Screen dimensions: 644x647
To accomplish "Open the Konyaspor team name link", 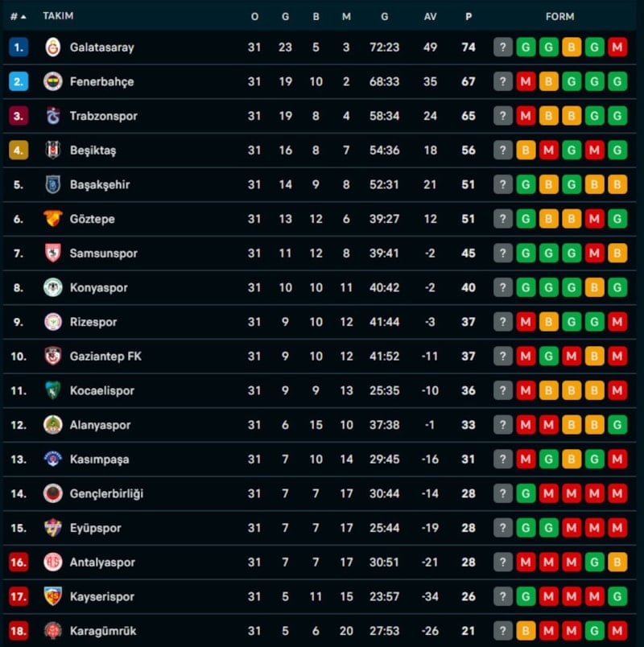I will coord(99,287).
